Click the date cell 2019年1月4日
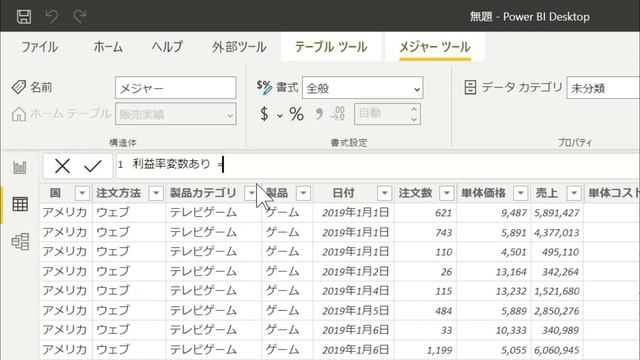The height and width of the screenshot is (360, 640). pyautogui.click(x=353, y=291)
